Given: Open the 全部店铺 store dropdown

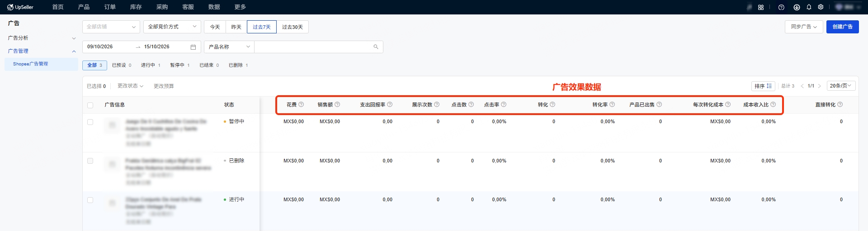Looking at the screenshot, I should point(111,27).
